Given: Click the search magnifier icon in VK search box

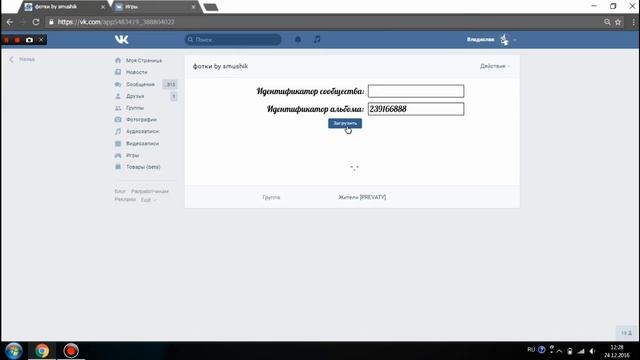Looking at the screenshot, I should [x=190, y=40].
